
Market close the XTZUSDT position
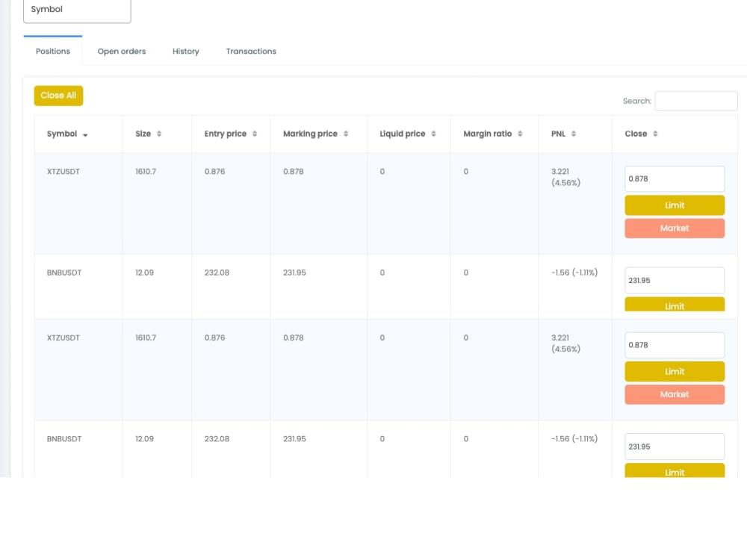click(675, 228)
